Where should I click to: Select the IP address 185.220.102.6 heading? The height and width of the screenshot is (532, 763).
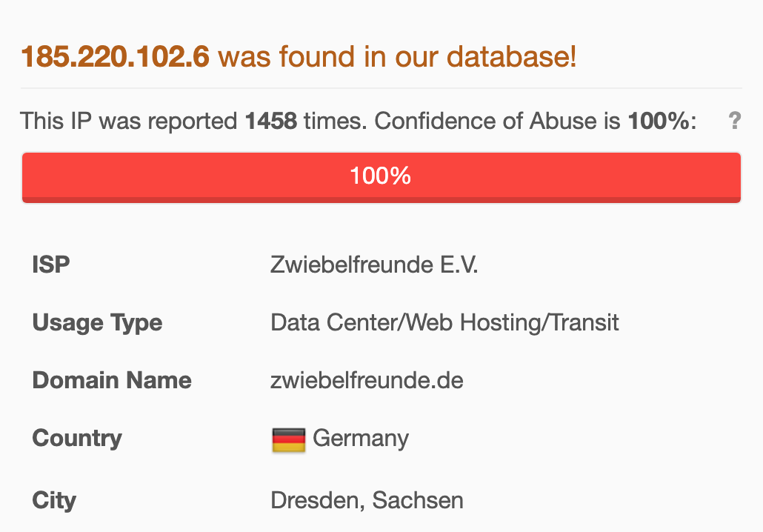tap(116, 56)
